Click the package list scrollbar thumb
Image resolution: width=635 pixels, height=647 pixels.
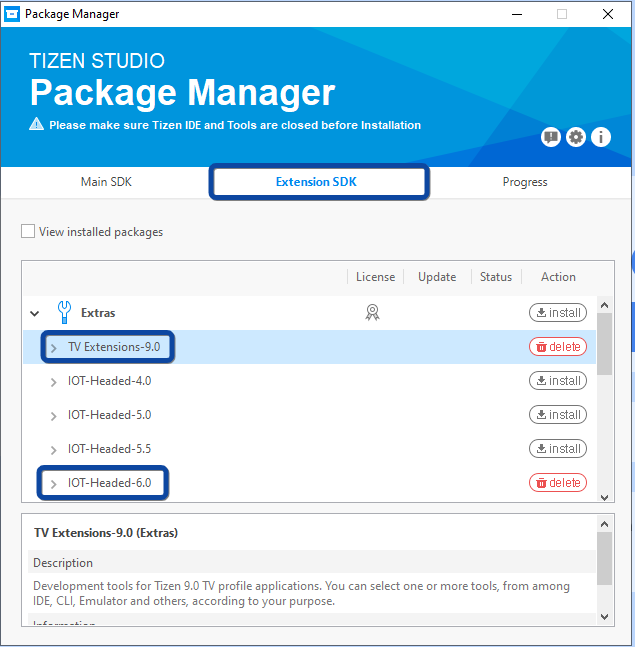pyautogui.click(x=604, y=344)
